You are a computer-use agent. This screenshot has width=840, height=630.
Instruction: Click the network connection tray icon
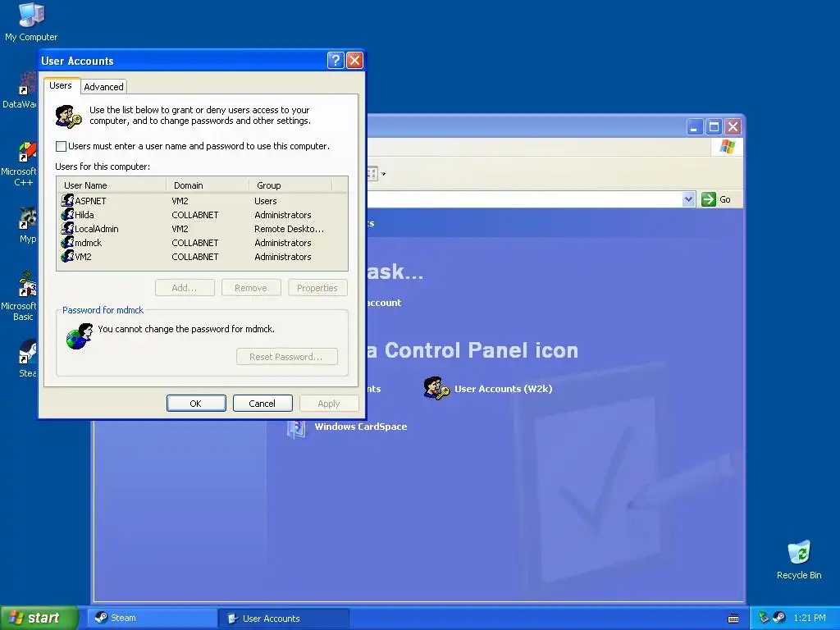[764, 618]
